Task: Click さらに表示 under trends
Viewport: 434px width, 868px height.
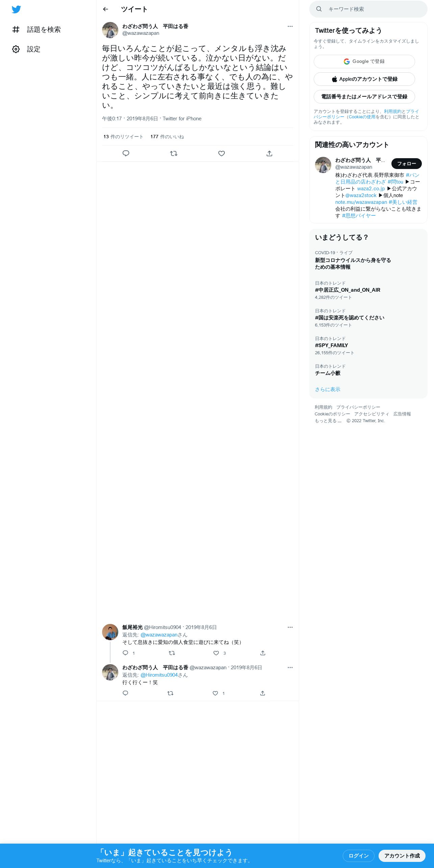Action: [328, 389]
